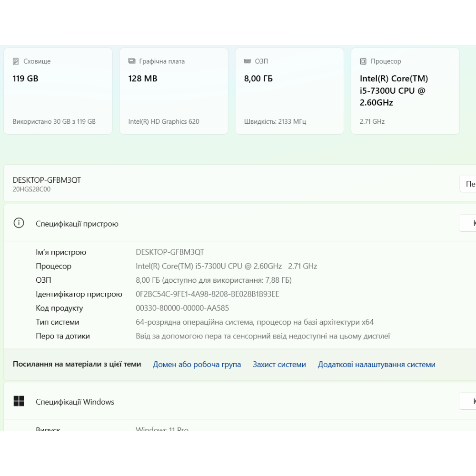
Task: Open the Процесор Intel Core card
Action: click(x=405, y=91)
